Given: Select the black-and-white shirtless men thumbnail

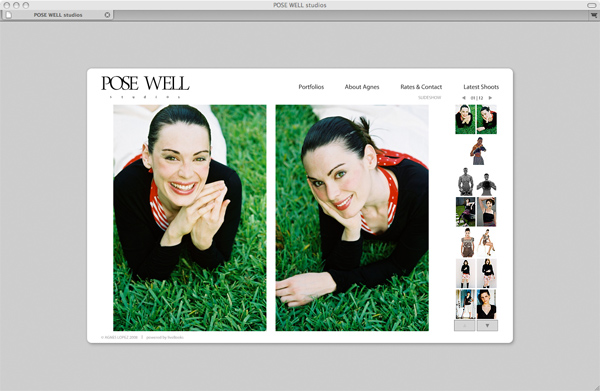Looking at the screenshot, I should click(477, 181).
